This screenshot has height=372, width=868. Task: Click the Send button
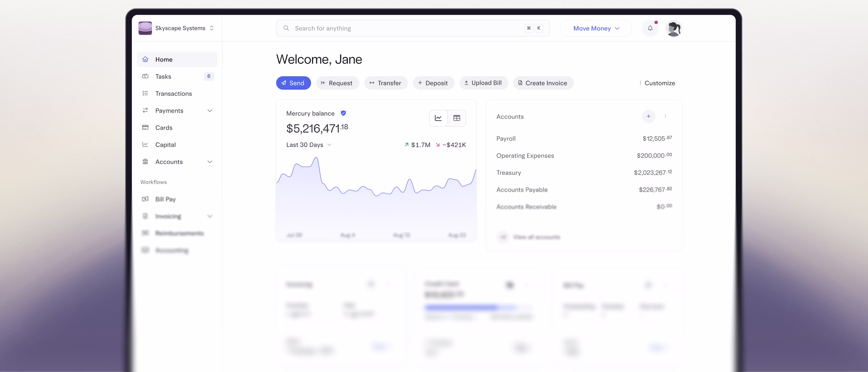click(293, 83)
